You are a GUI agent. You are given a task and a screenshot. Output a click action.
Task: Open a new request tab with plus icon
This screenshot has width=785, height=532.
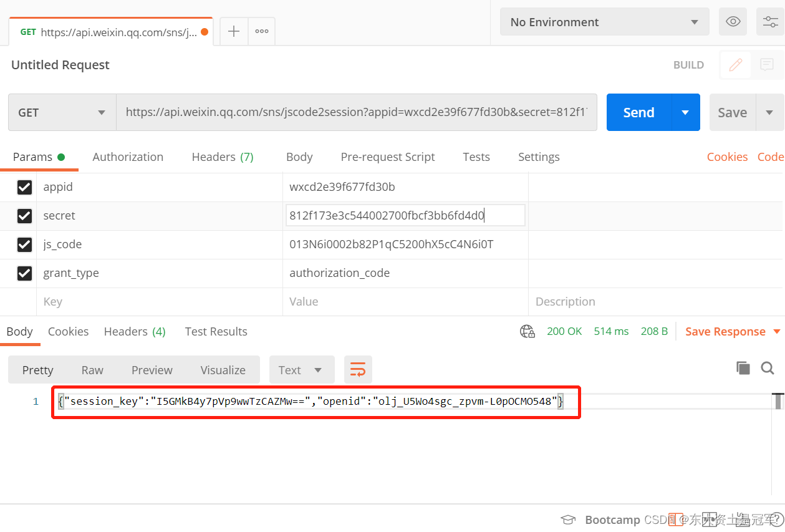point(234,31)
